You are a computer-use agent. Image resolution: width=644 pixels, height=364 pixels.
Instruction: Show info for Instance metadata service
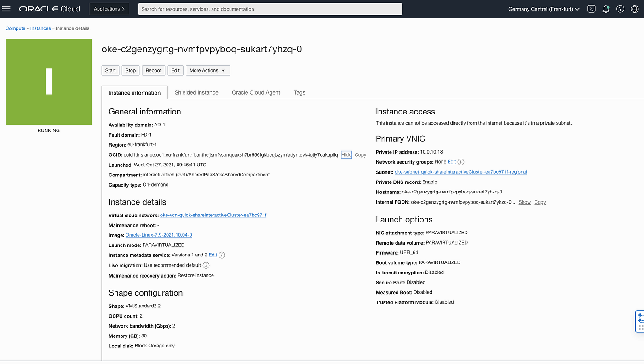tap(222, 255)
